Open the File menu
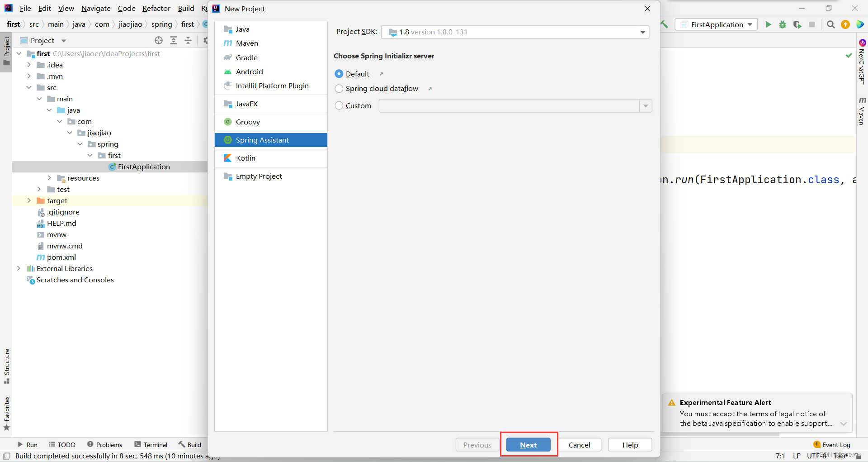The image size is (868, 462). tap(25, 8)
